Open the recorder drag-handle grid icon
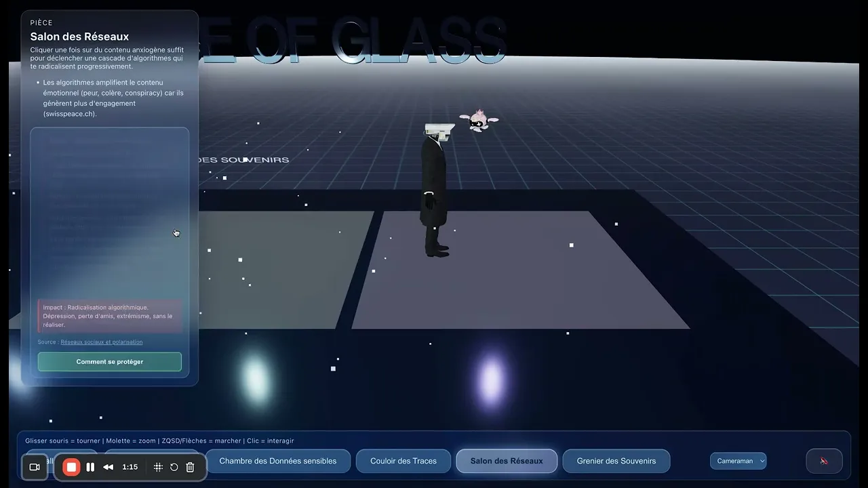 (158, 467)
